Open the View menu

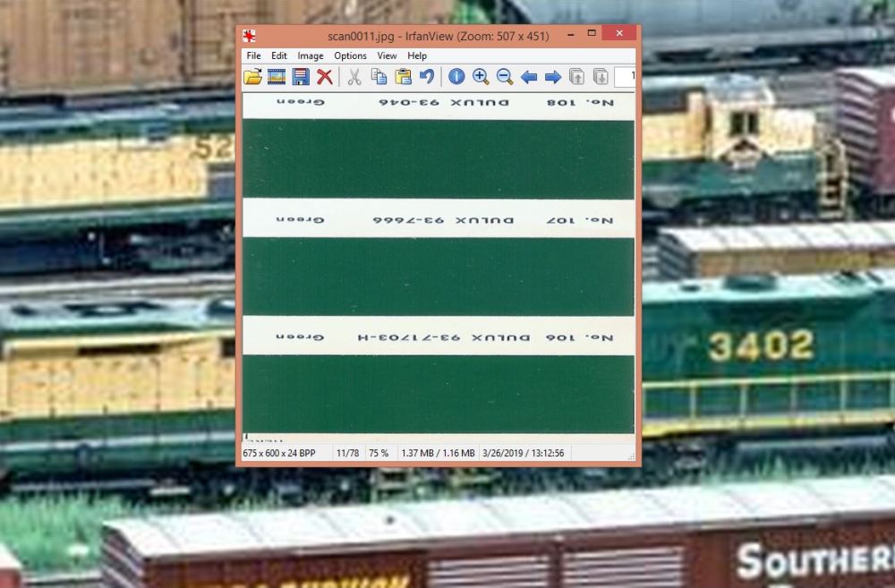[387, 56]
